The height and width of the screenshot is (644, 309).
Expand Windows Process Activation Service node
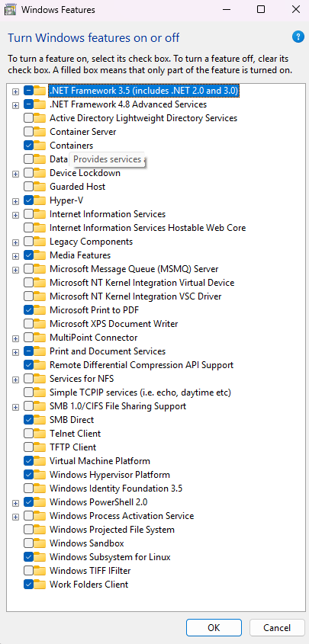point(15,516)
